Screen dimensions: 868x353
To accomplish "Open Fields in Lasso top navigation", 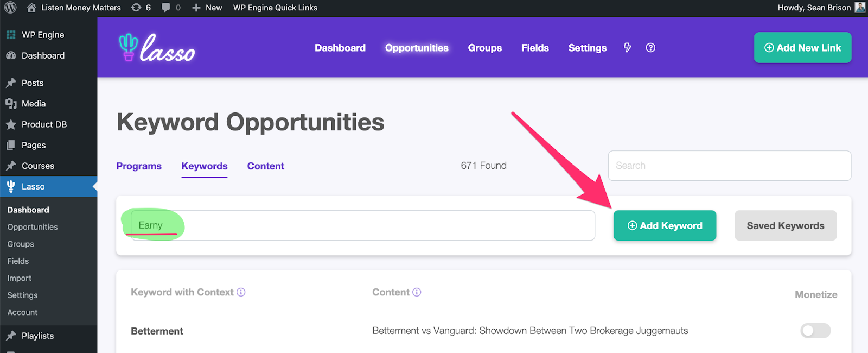I will click(x=535, y=48).
